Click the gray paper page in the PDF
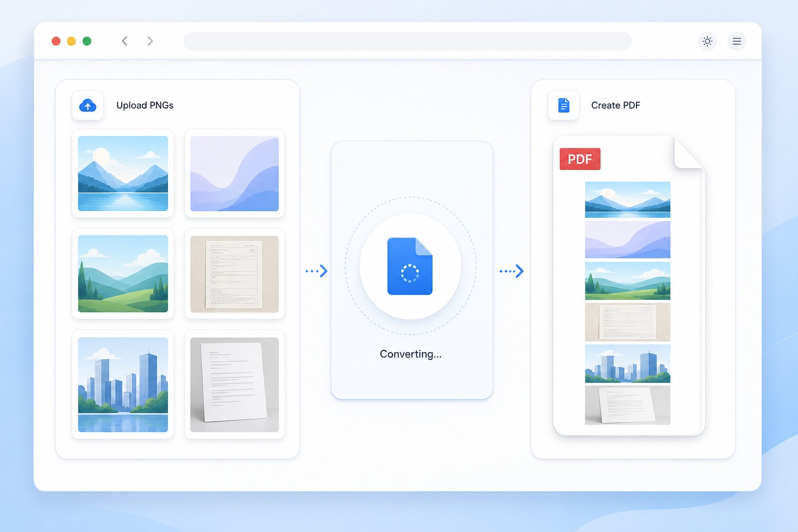798x532 pixels. (628, 405)
